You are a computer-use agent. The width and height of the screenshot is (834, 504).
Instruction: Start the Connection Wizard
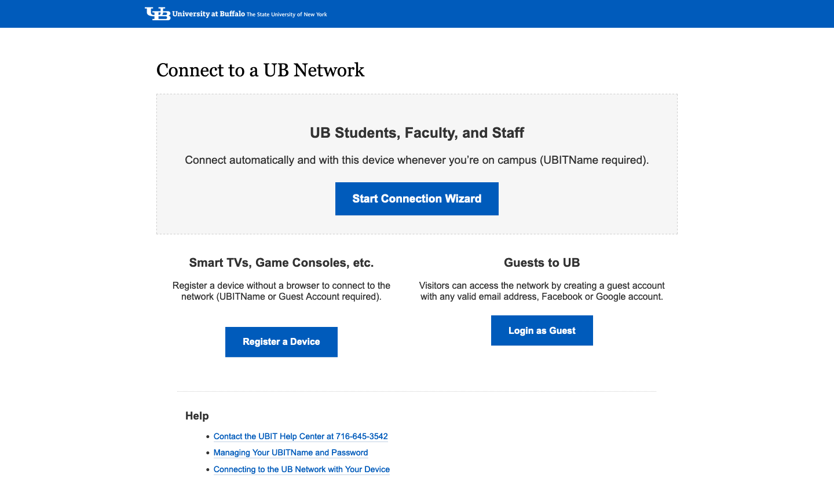coord(416,199)
